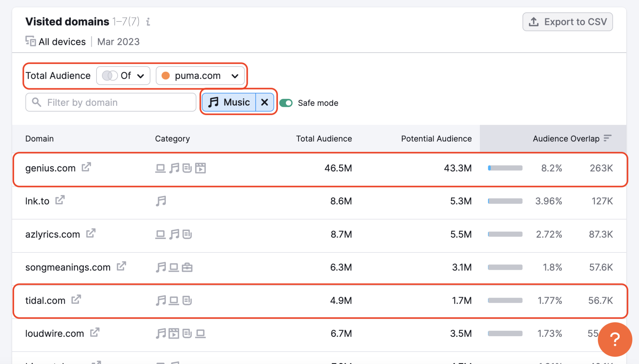Click loudwire.com total audience 6.7M
The width and height of the screenshot is (639, 364).
[341, 333]
